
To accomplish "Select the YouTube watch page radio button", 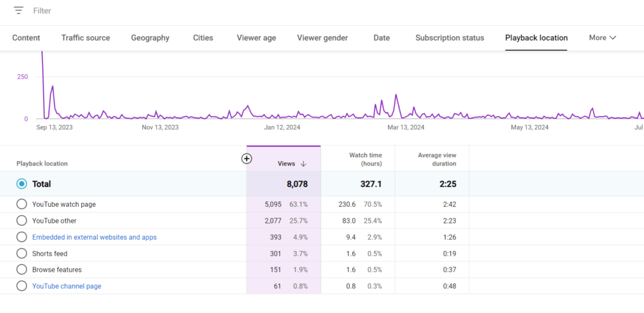I will point(22,204).
